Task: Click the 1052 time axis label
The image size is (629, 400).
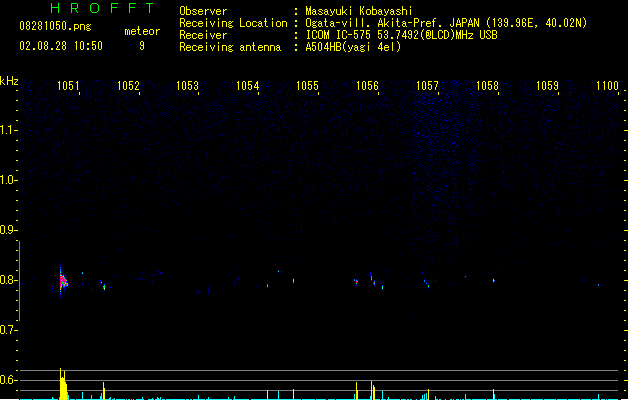Action: pyautogui.click(x=128, y=86)
